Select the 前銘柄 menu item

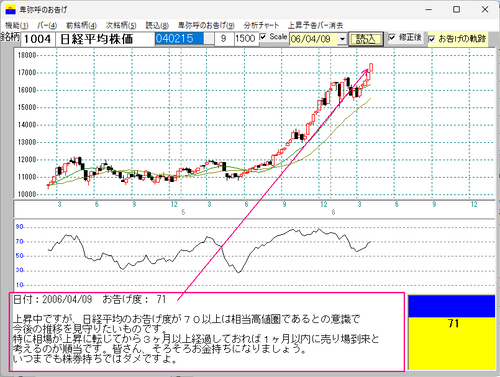(x=81, y=25)
